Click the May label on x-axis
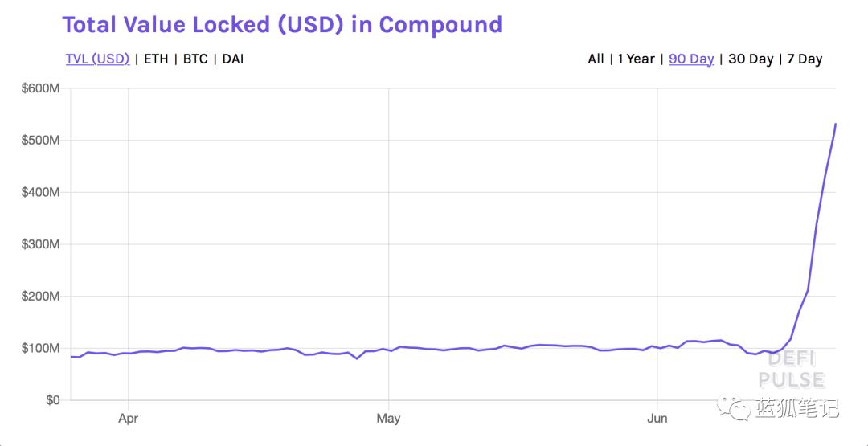Screen dimensions: 868x446 coord(389,419)
